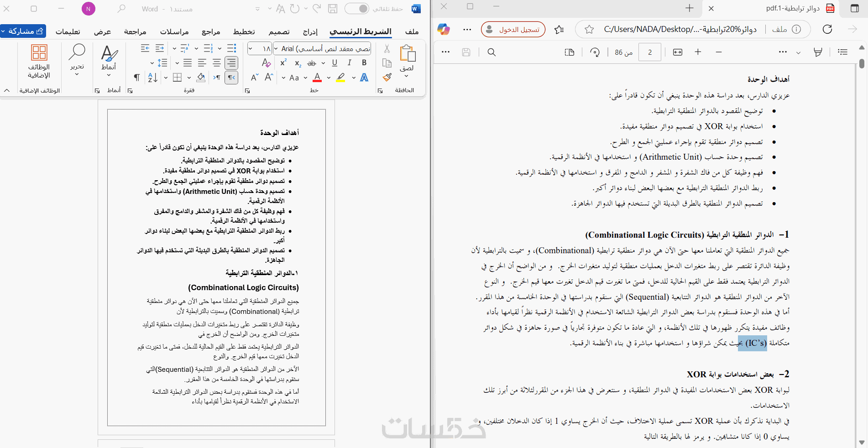This screenshot has width=868, height=448.
Task: Toggle Strikethrough formatting
Action: pos(312,63)
